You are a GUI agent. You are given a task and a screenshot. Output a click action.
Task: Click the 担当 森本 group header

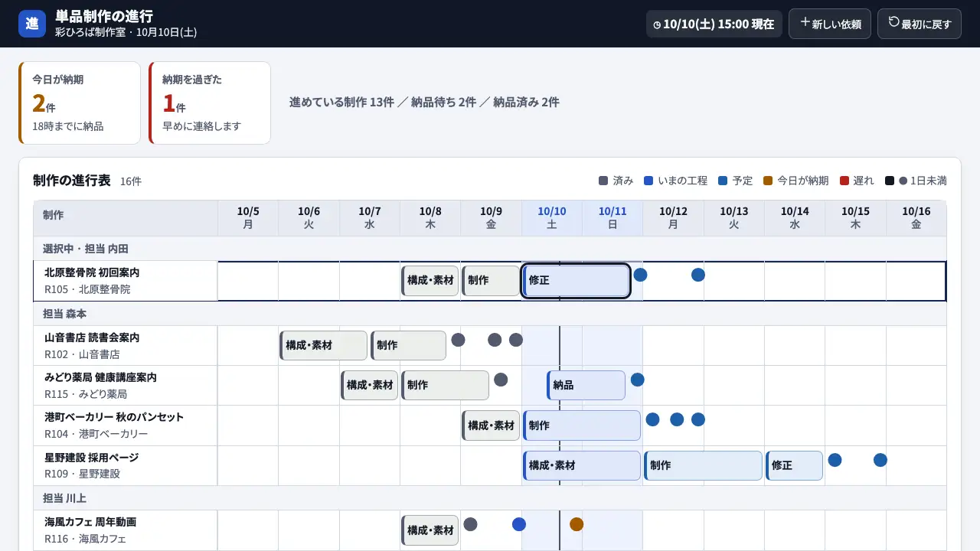click(x=490, y=314)
